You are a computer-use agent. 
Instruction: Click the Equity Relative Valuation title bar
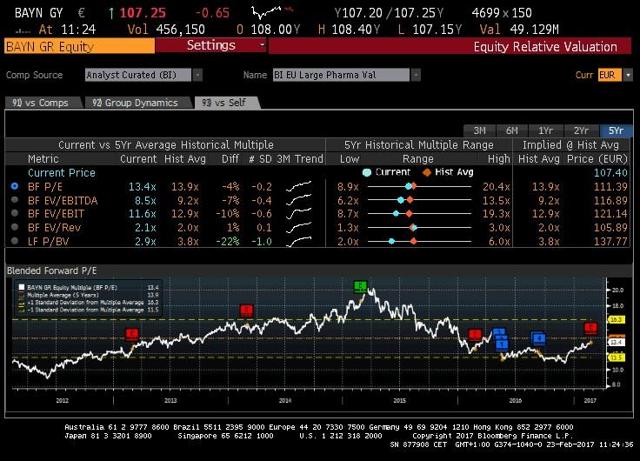450,46
